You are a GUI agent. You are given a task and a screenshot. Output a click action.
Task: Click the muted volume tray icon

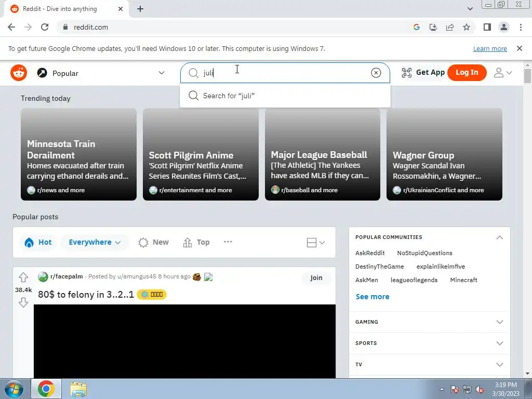tap(480, 389)
